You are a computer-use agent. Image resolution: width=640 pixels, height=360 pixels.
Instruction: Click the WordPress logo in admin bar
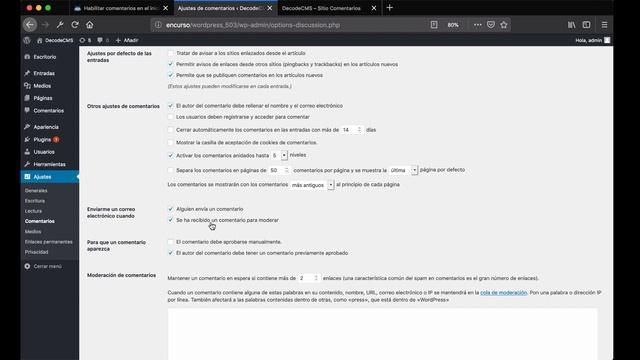[27, 40]
